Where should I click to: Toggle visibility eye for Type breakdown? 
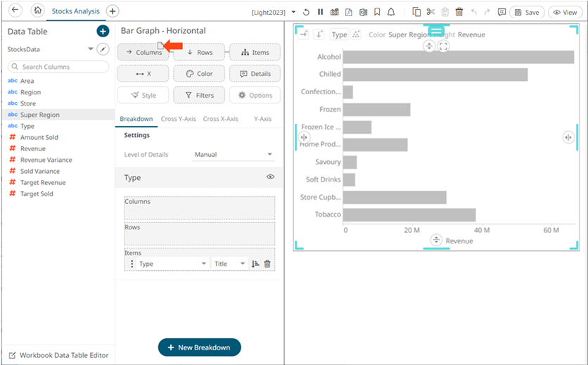pos(270,177)
